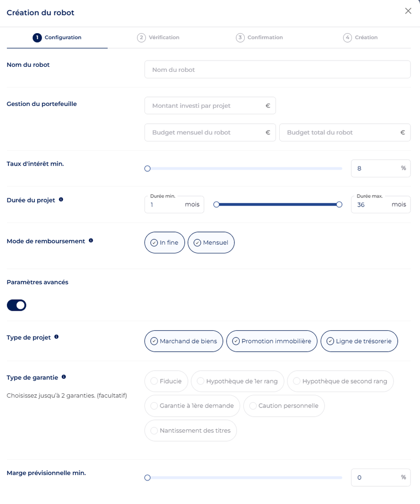The height and width of the screenshot is (504, 420).
Task: Click the Marge prévisionnelle min. slider handle
Action: 148,477
